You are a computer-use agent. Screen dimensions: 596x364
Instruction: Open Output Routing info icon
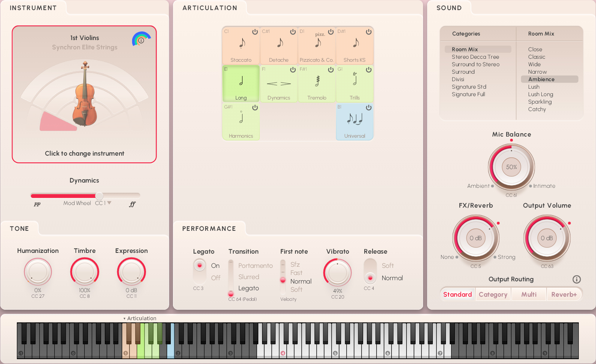(577, 279)
